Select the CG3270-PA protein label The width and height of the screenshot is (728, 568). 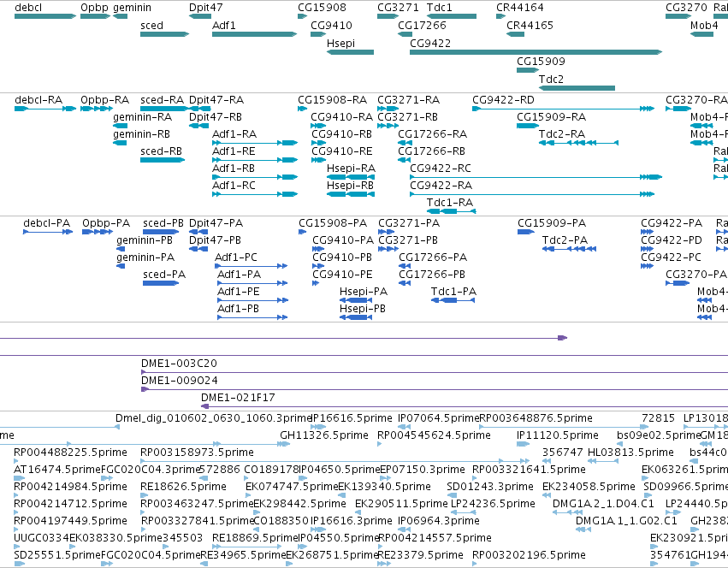pos(696,275)
